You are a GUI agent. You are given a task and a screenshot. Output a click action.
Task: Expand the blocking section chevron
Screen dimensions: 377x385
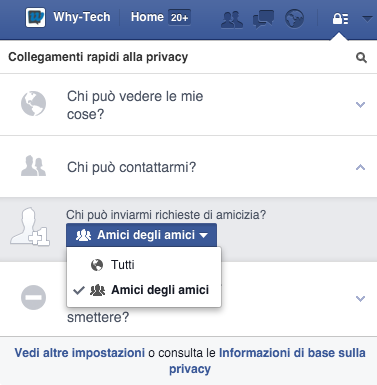coord(360,298)
